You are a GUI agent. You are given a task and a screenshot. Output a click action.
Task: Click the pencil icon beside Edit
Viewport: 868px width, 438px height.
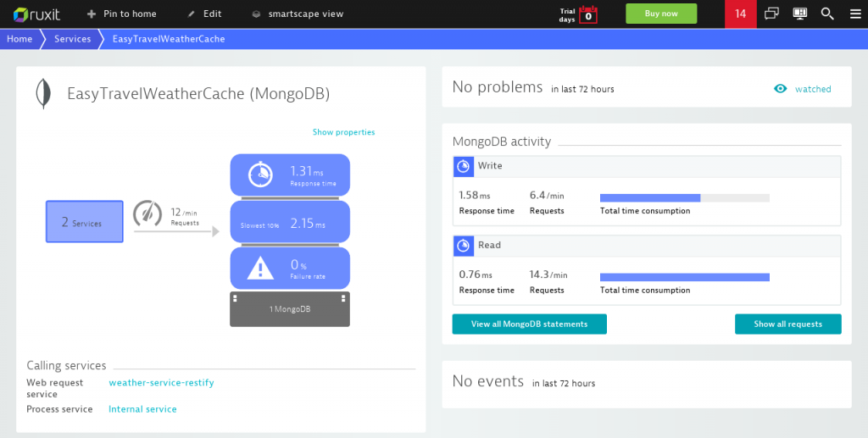point(191,14)
